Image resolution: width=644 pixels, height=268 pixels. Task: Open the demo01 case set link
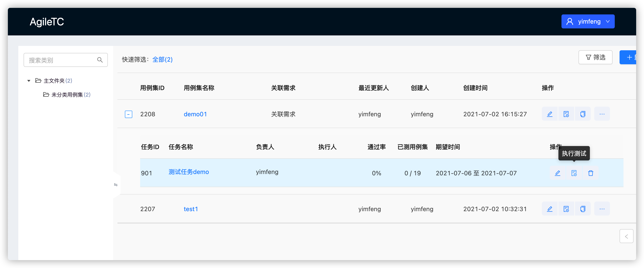(x=195, y=114)
